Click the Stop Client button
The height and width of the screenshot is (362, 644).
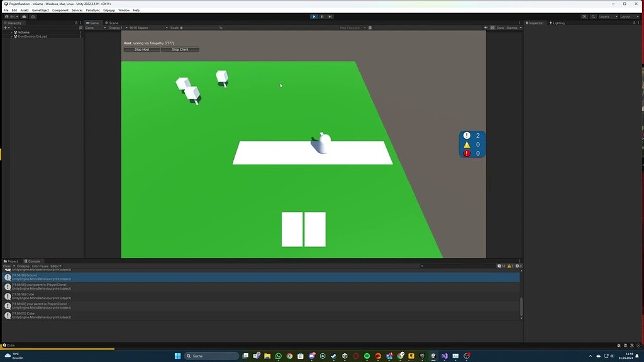pos(180,49)
